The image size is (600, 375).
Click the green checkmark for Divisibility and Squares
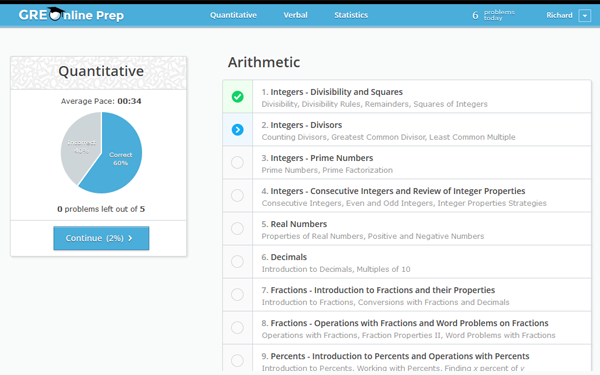coord(238,96)
